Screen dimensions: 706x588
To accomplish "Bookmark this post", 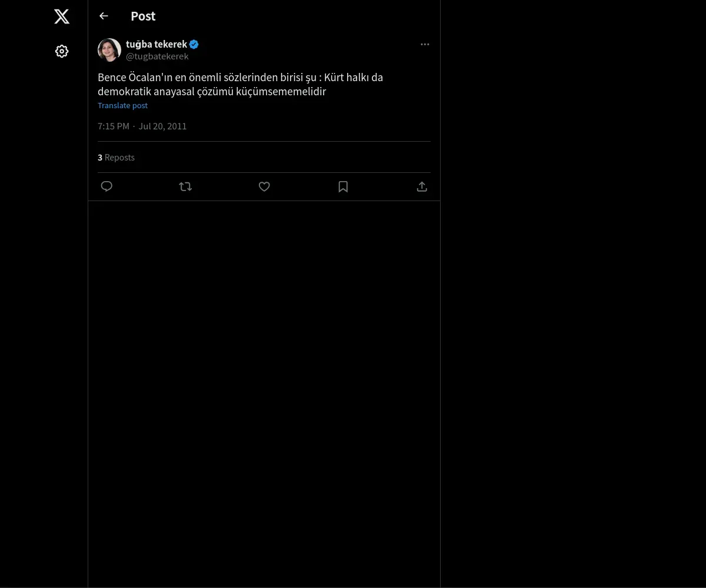I will (x=343, y=186).
